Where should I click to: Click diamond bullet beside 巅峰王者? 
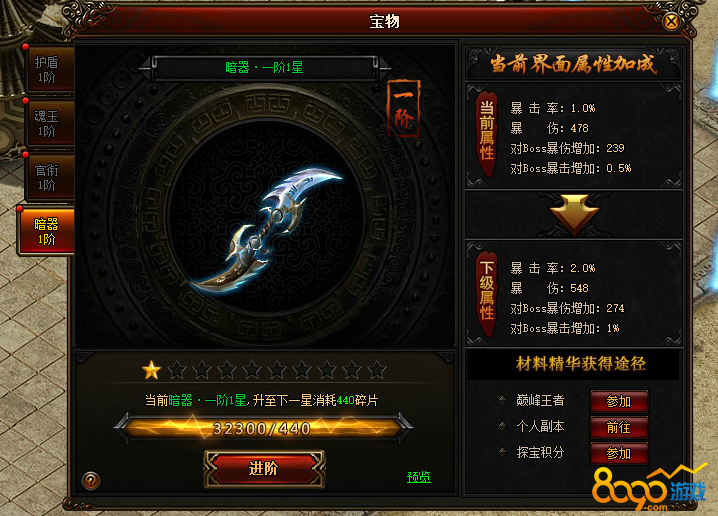[x=502, y=401]
